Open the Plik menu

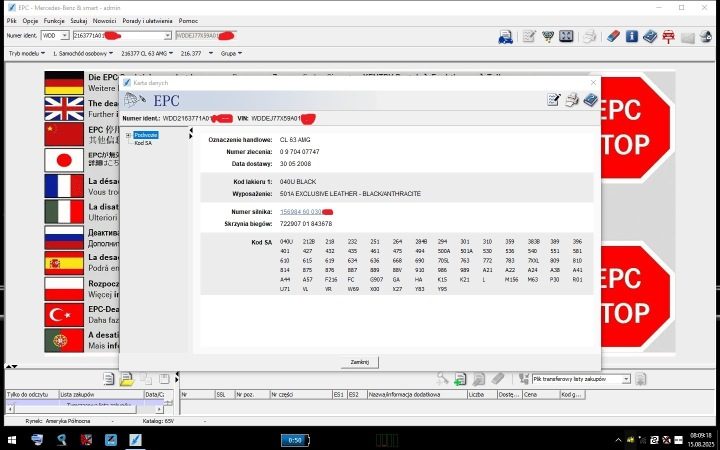11,21
